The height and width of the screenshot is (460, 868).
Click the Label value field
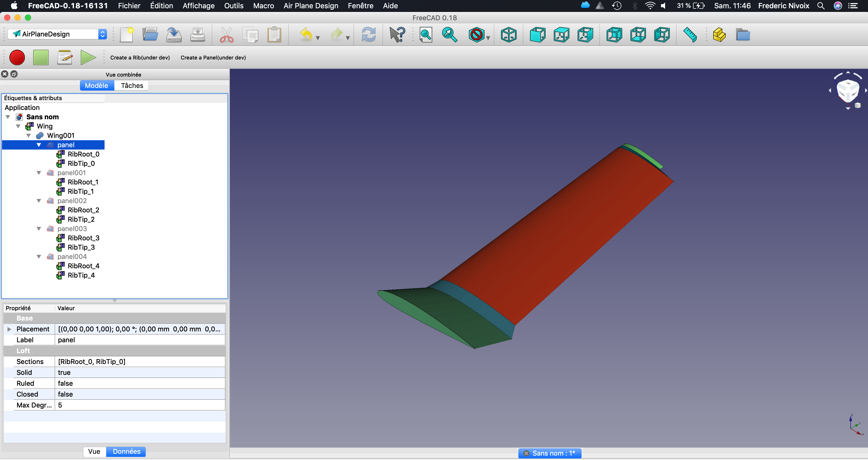[139, 340]
